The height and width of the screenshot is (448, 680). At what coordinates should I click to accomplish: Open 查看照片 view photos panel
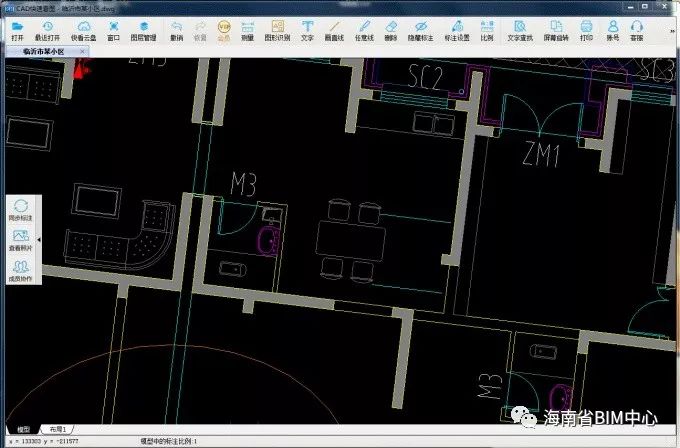pos(20,240)
